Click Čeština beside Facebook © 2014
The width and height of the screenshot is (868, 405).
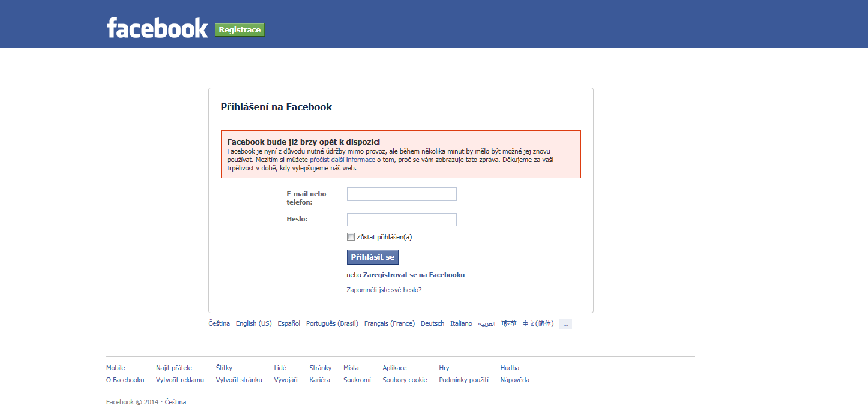click(x=175, y=402)
